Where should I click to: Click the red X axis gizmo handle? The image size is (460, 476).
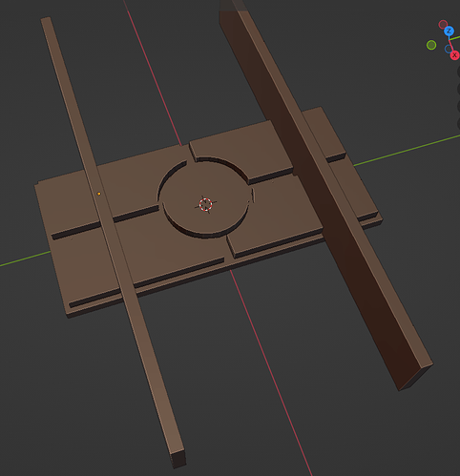pyautogui.click(x=454, y=55)
